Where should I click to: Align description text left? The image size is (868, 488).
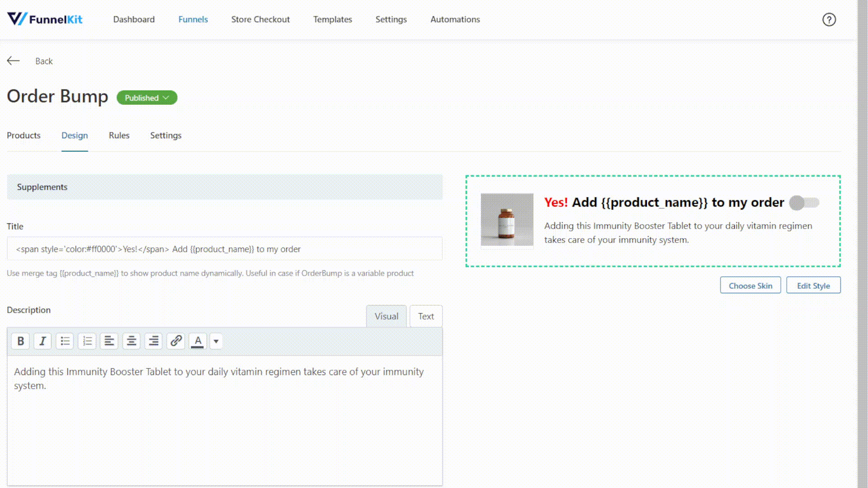click(109, 341)
